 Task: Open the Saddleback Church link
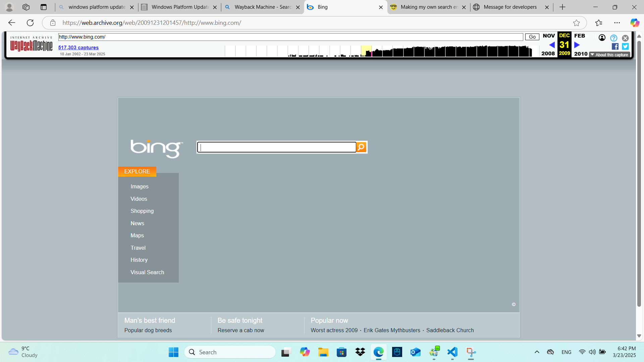450,330
